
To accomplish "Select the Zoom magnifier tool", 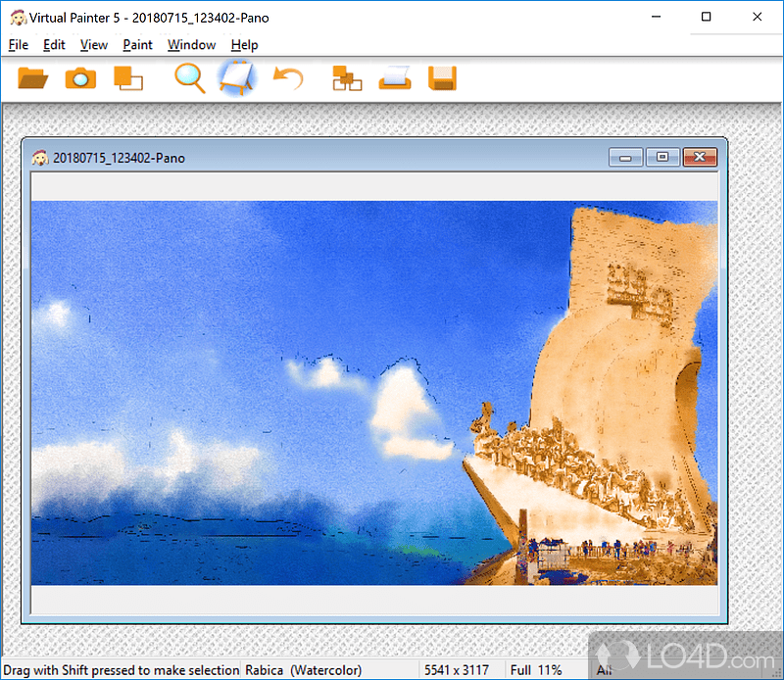I will pos(189,78).
